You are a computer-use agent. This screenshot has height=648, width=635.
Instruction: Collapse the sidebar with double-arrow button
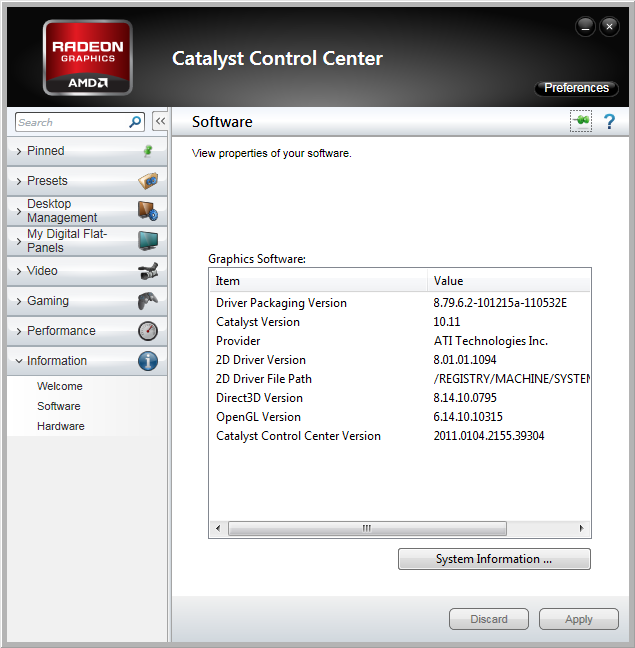click(160, 121)
